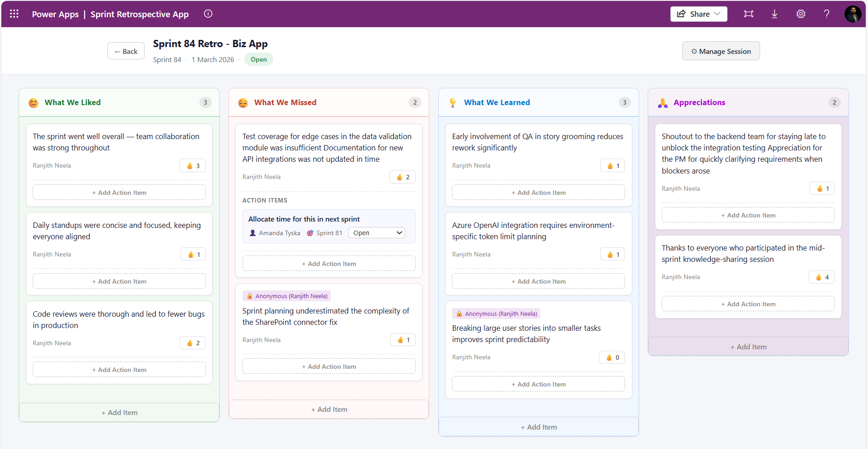The image size is (868, 449).
Task: Open the Power Apps app launcher grid
Action: click(x=14, y=14)
